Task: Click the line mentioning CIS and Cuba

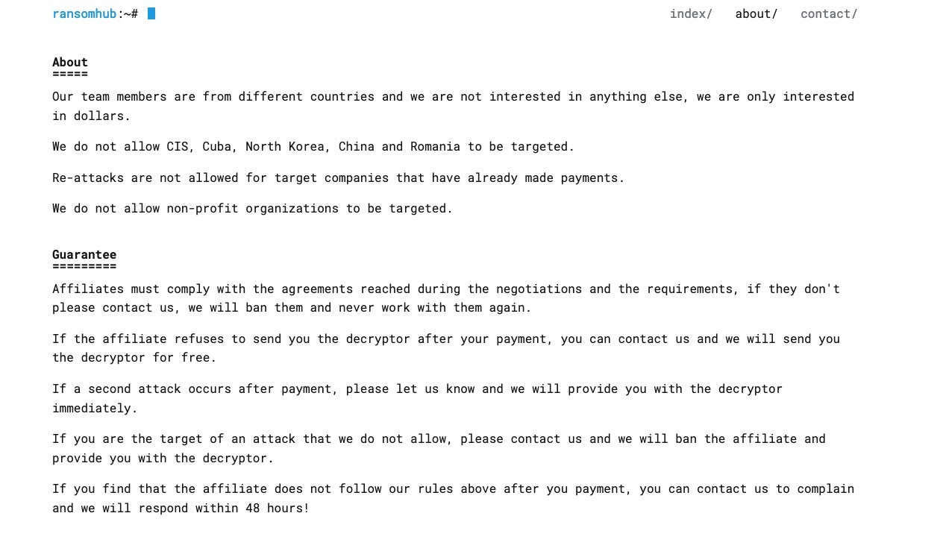Action: point(313,146)
